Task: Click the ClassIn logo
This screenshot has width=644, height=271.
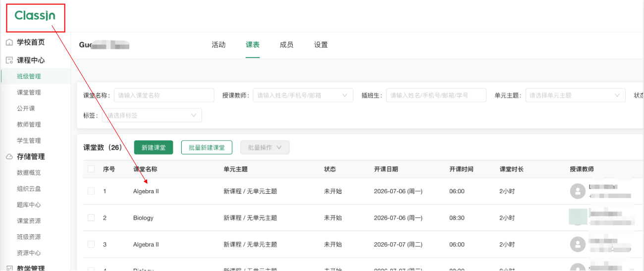Action: click(x=35, y=16)
